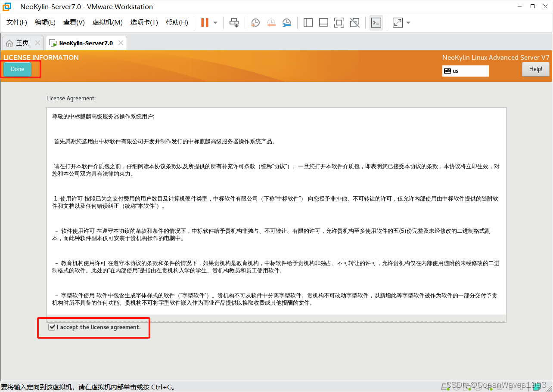The height and width of the screenshot is (392, 553).
Task: Uncheck I accept the license agreement
Action: [x=52, y=327]
